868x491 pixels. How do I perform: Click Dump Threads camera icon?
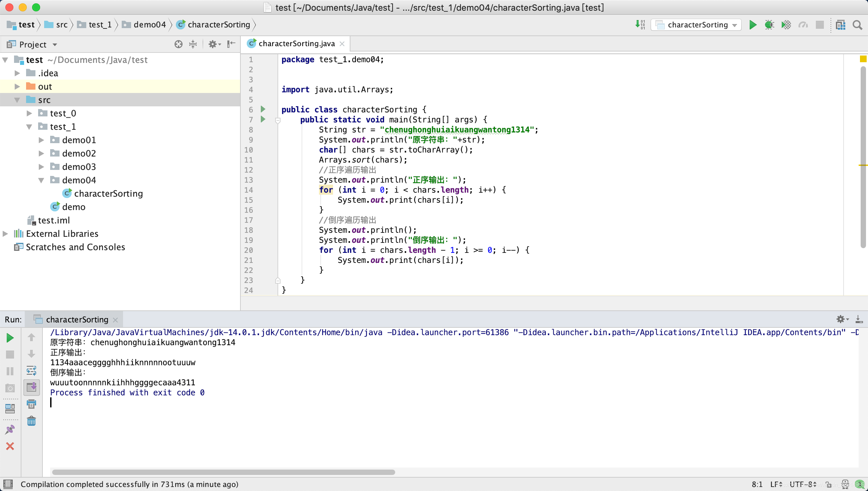[x=10, y=388]
